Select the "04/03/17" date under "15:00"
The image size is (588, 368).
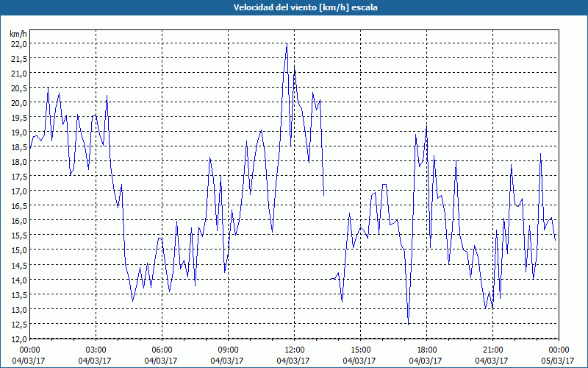(x=359, y=361)
